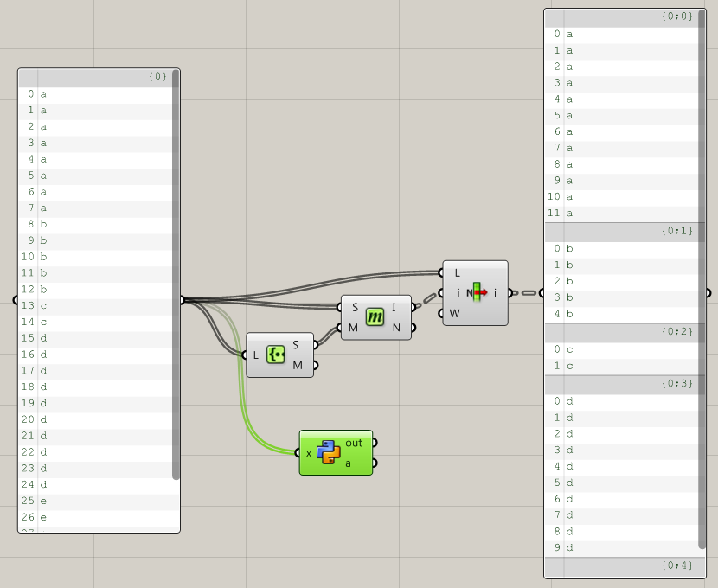This screenshot has width=718, height=588.
Task: Click the right panel's vertical scrollbar
Action: click(702, 279)
